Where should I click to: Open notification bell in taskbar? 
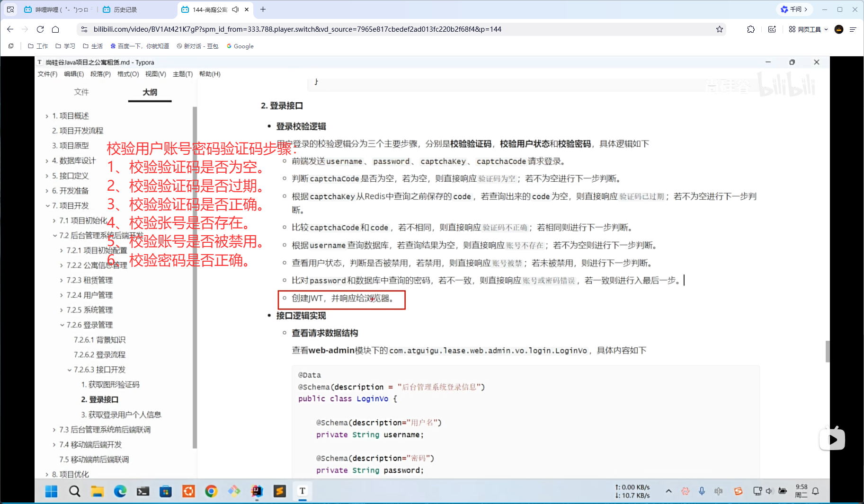(815, 491)
